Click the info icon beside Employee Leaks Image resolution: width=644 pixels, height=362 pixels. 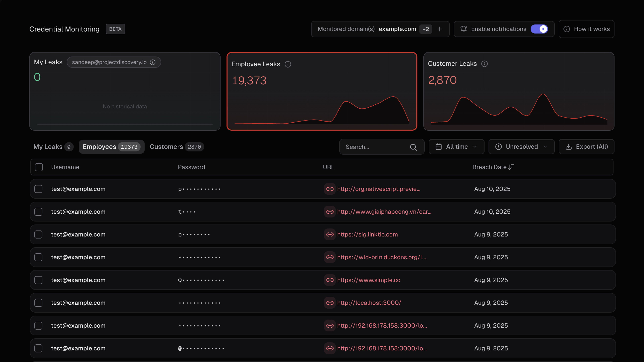(288, 64)
